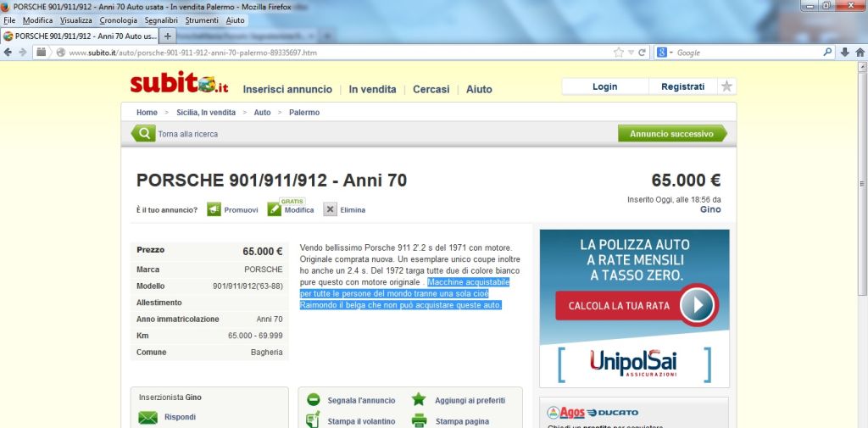Screen dimensions: 868x428
Task: Open the downloads arrow icon
Action: click(x=845, y=52)
